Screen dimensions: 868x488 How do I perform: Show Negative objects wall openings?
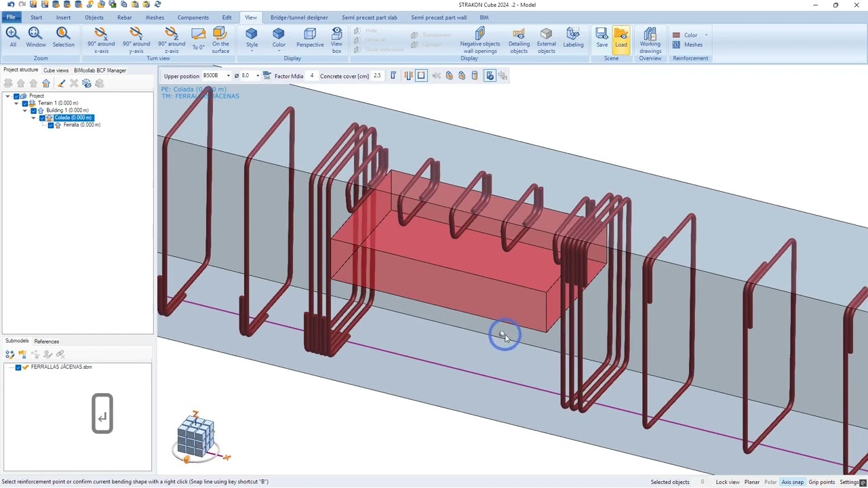pos(480,40)
